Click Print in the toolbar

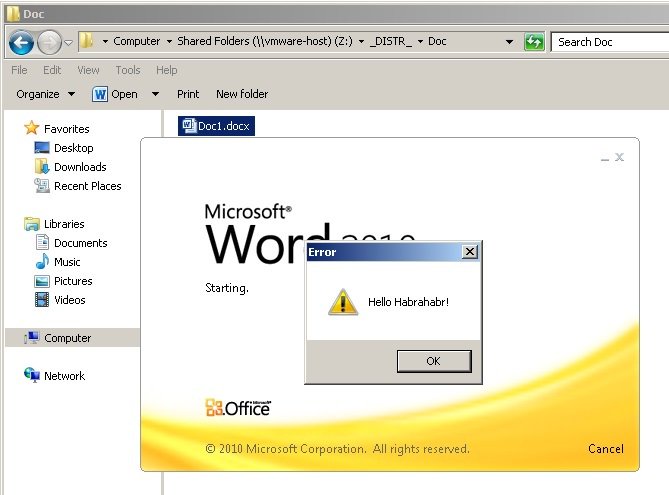188,94
